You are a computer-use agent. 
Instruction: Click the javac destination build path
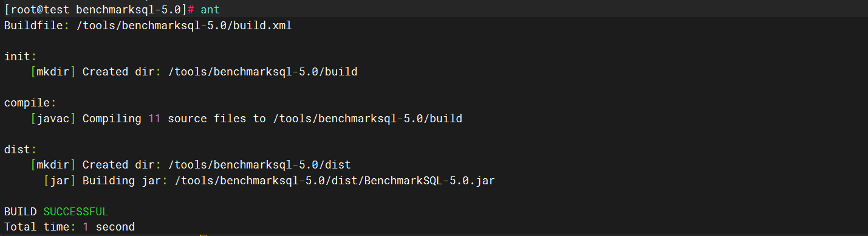click(367, 119)
